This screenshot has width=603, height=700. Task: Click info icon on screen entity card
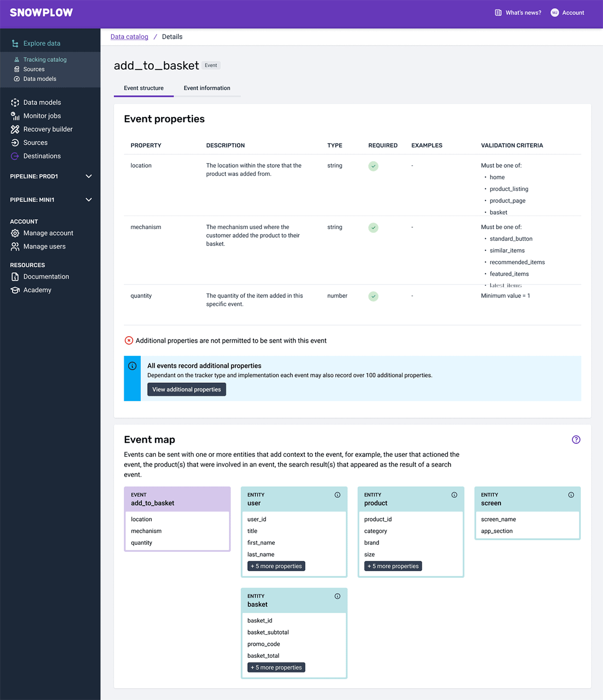pos(571,495)
